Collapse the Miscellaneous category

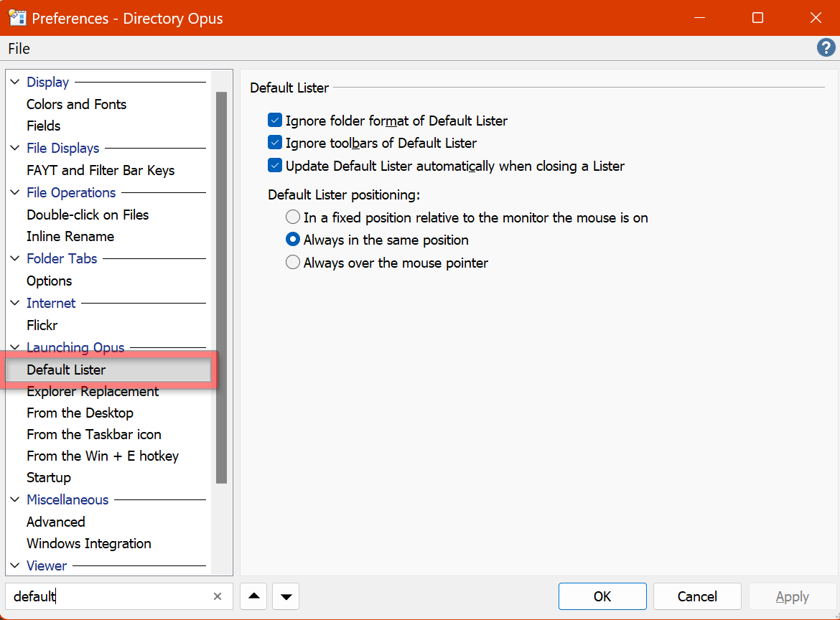15,499
